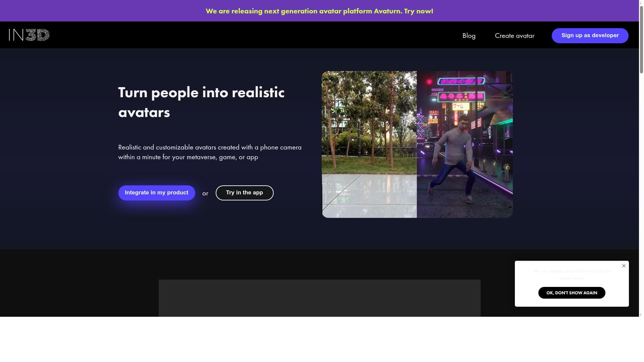This screenshot has height=362, width=644.
Task: Click the 'or' text between buttons
Action: (205, 193)
